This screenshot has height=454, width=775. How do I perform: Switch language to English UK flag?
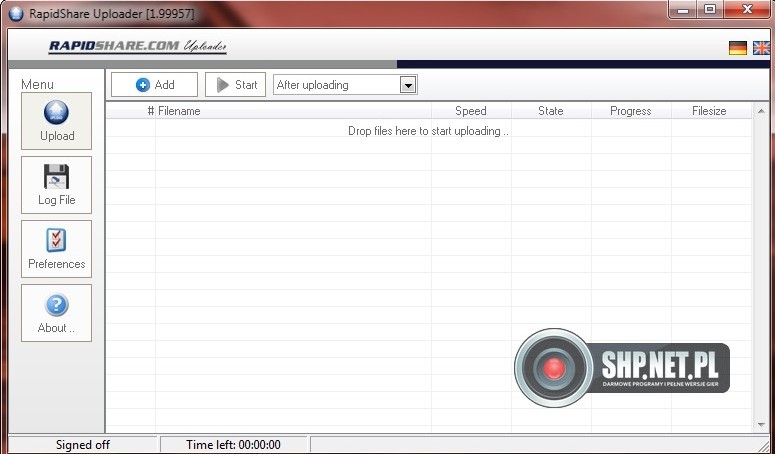(761, 48)
